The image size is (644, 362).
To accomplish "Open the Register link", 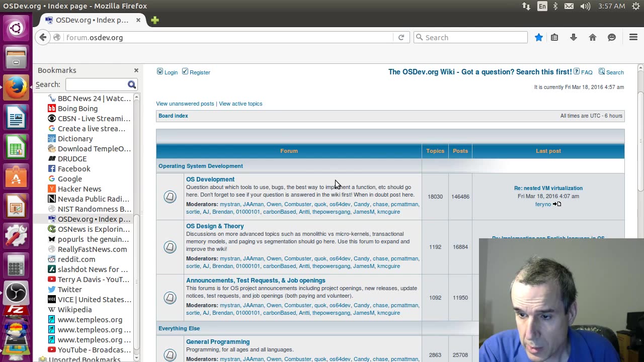I will 200,72.
